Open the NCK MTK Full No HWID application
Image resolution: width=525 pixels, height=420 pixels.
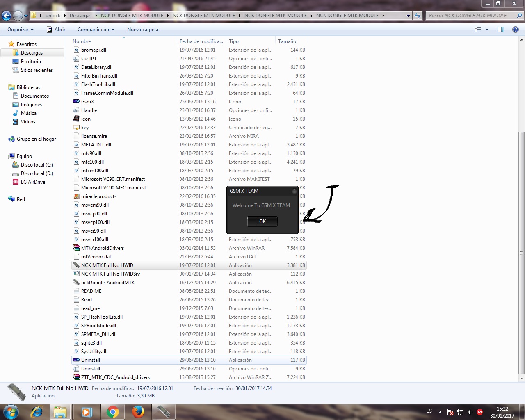107,265
